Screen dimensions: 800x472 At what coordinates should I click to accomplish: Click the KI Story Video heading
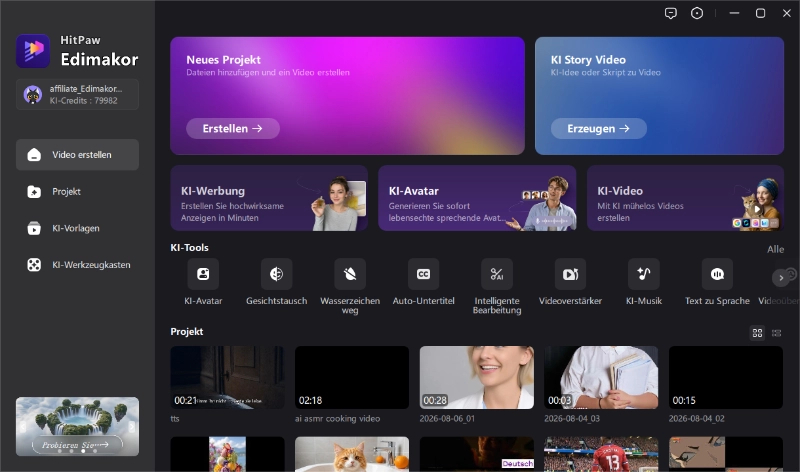point(588,60)
